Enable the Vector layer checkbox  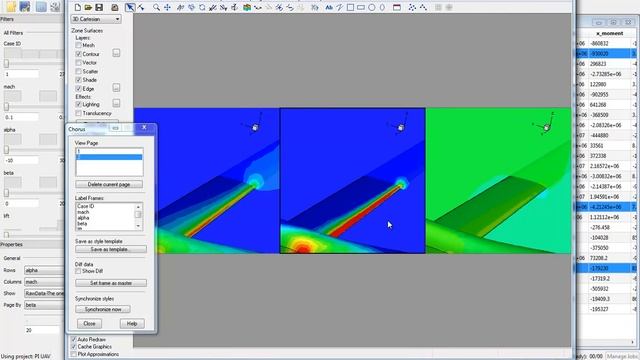click(x=78, y=62)
